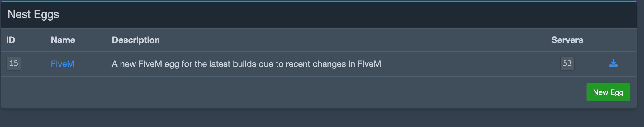This screenshot has width=644, height=127.
Task: Select the Description column header
Action: pyautogui.click(x=135, y=40)
